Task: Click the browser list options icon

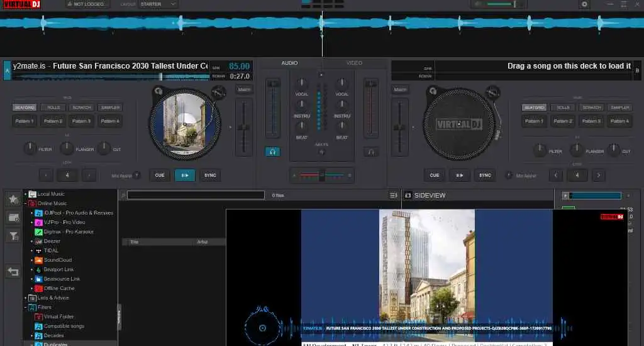Action: pos(393,195)
